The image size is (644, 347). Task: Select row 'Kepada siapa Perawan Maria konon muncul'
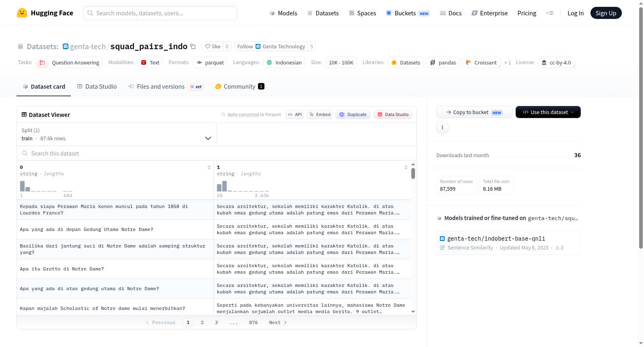pyautogui.click(x=213, y=210)
